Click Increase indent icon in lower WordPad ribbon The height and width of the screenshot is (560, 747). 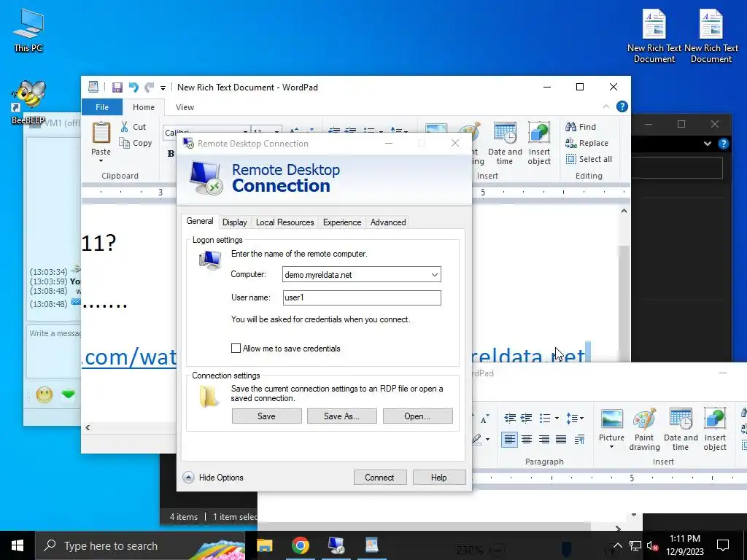coord(526,418)
